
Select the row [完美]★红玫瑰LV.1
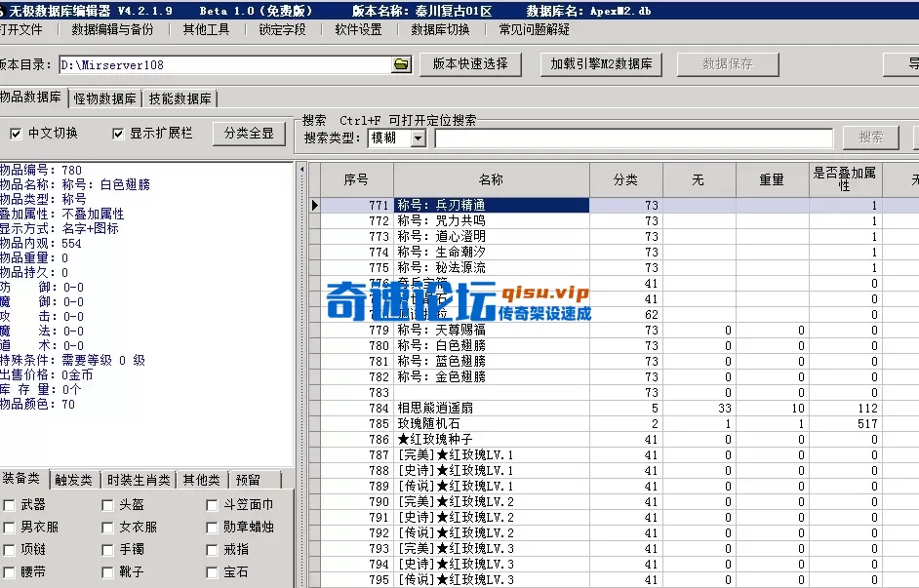614,455
